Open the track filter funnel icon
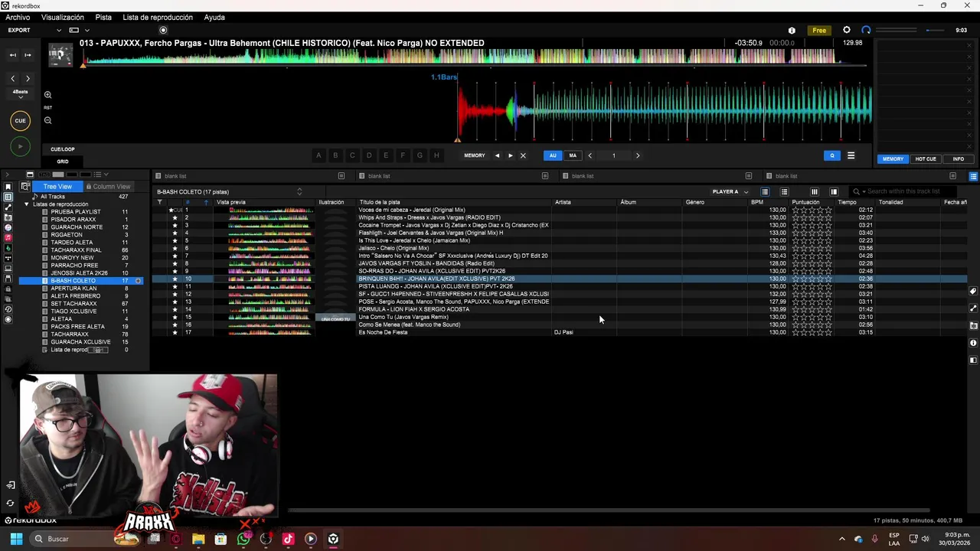Image resolution: width=980 pixels, height=551 pixels. 160,202
